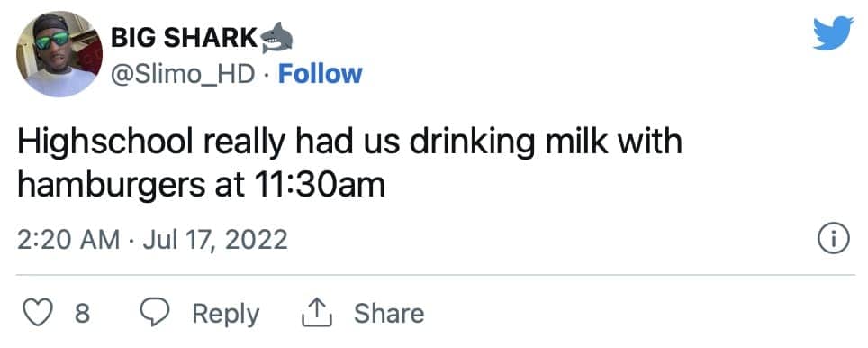Click the like count of 8
Image resolution: width=868 pixels, height=348 pixels.
[x=81, y=314]
